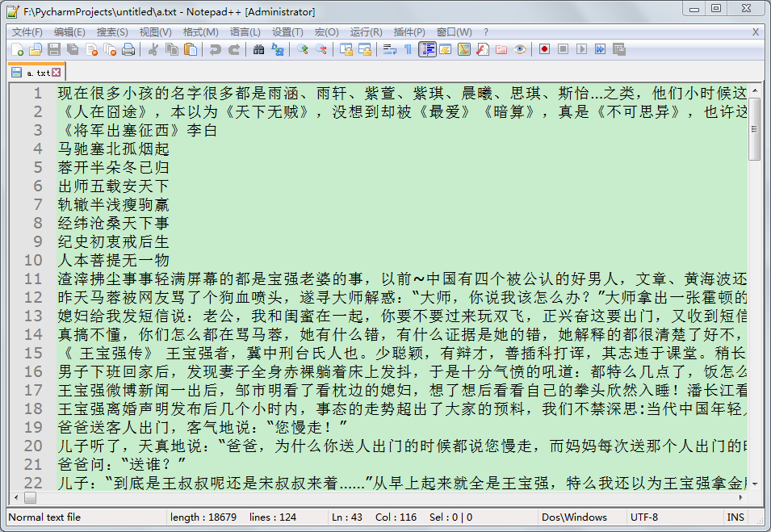Create a new document with the New icon
The image size is (771, 532).
coord(17,50)
